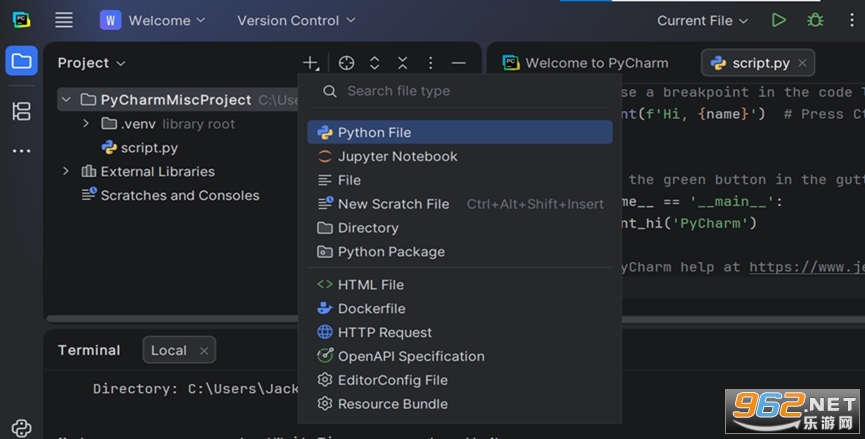The width and height of the screenshot is (865, 439).
Task: Open the main hamburger menu
Action: point(64,20)
